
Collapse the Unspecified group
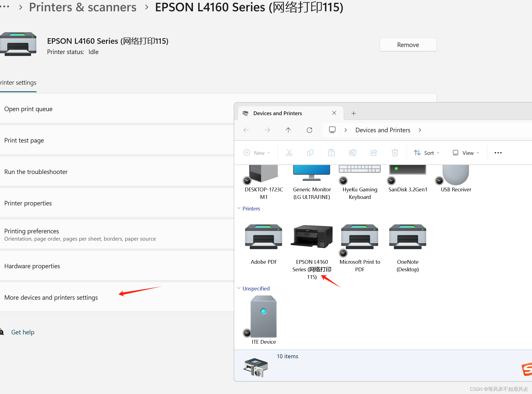[239, 288]
